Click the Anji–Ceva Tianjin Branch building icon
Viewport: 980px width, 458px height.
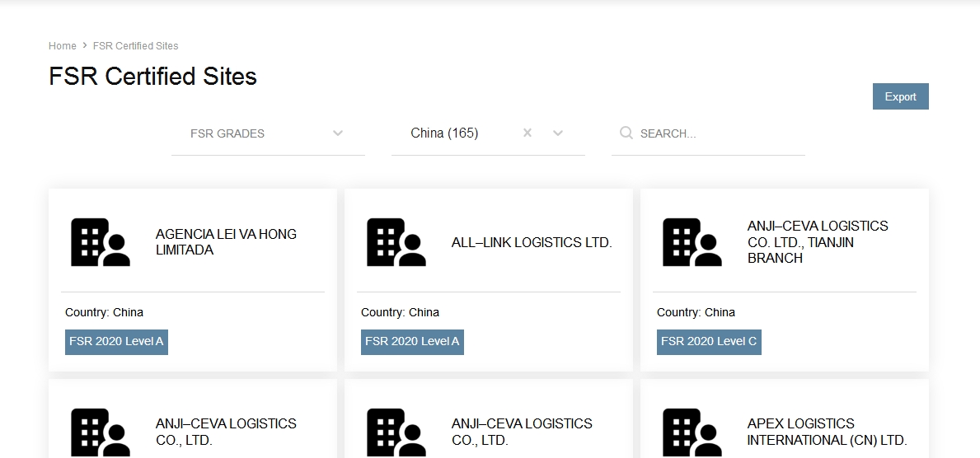pyautogui.click(x=692, y=242)
